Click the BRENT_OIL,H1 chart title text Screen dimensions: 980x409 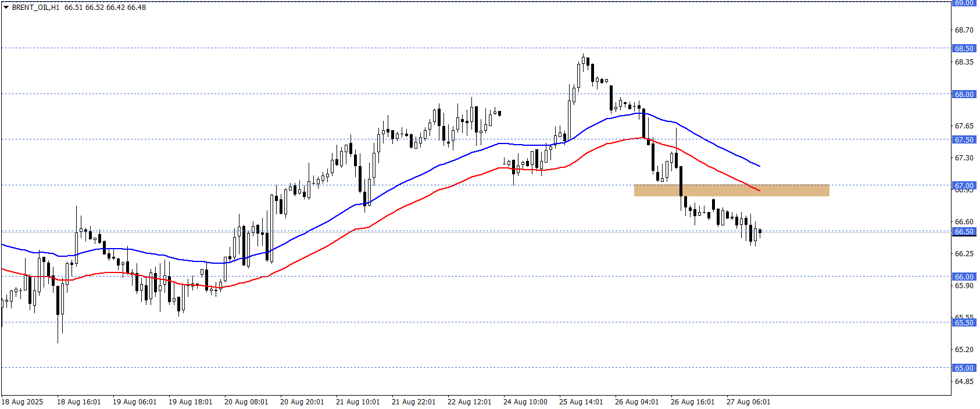click(35, 8)
